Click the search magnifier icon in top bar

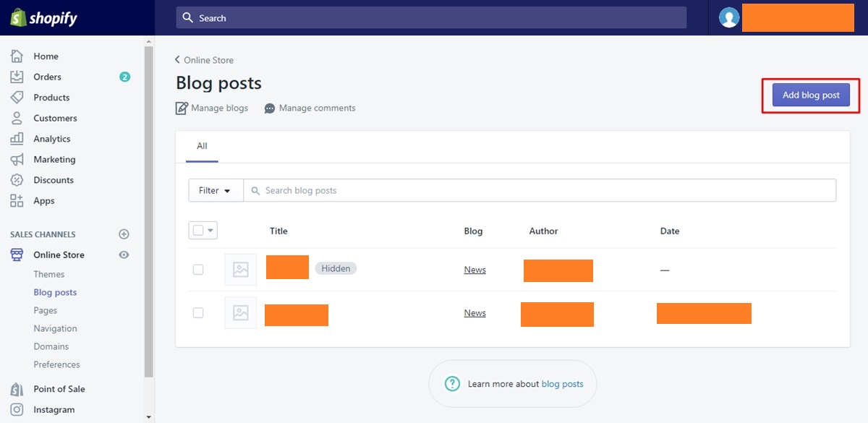pos(188,18)
